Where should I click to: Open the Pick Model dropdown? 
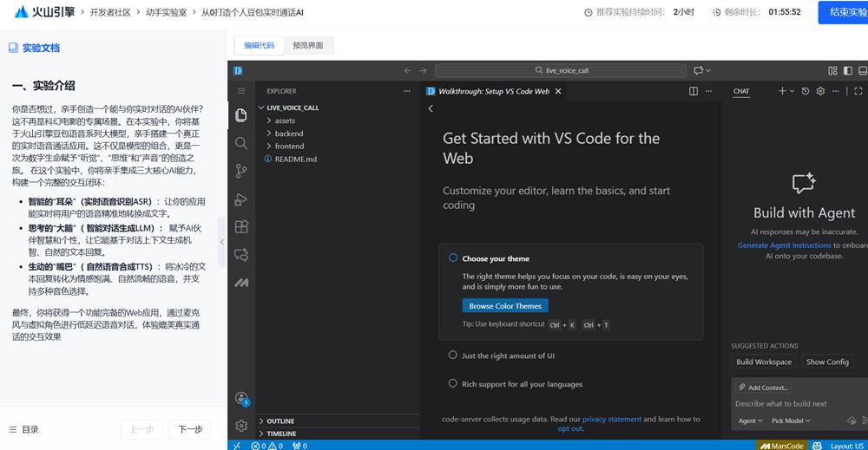click(x=791, y=421)
